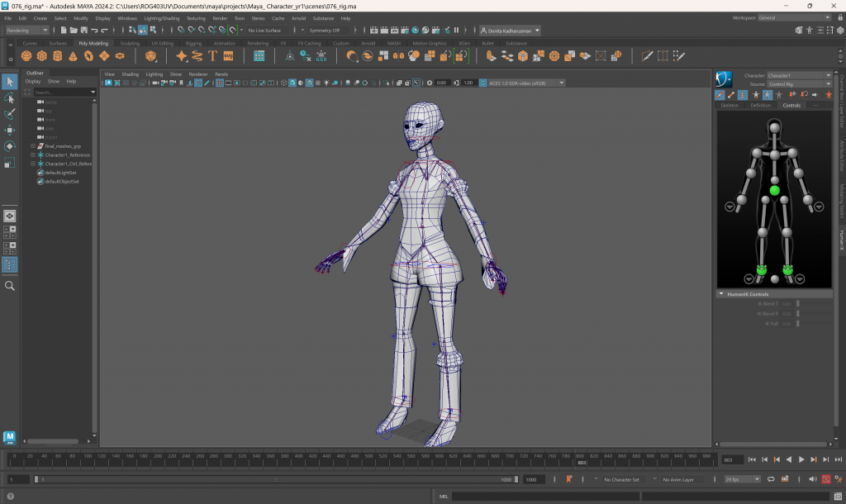Image resolution: width=846 pixels, height=504 pixels.
Task: Click the time range slider bar
Action: pos(276,479)
